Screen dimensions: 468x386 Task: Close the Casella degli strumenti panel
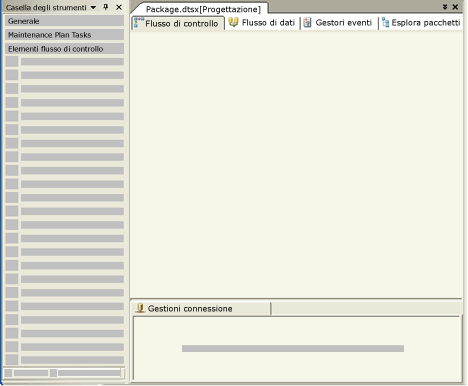pyautogui.click(x=119, y=7)
